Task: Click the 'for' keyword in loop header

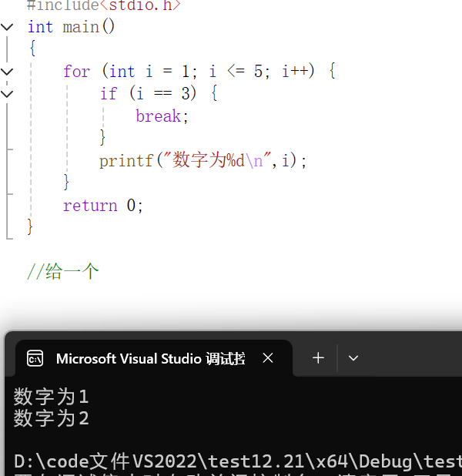Action: 76,72
